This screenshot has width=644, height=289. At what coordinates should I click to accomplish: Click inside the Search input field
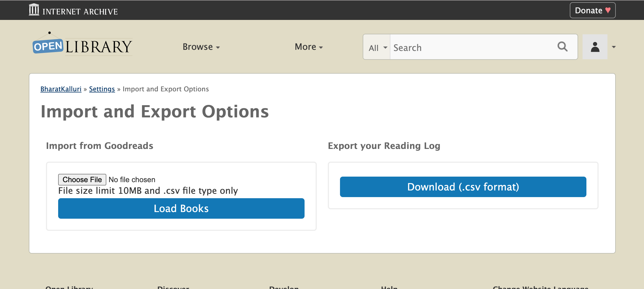(x=471, y=47)
